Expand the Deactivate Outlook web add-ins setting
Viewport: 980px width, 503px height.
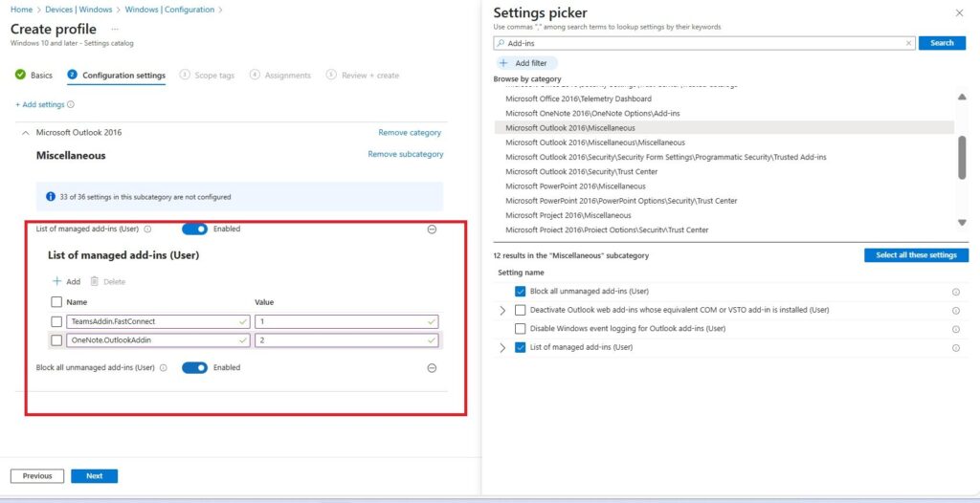(502, 310)
